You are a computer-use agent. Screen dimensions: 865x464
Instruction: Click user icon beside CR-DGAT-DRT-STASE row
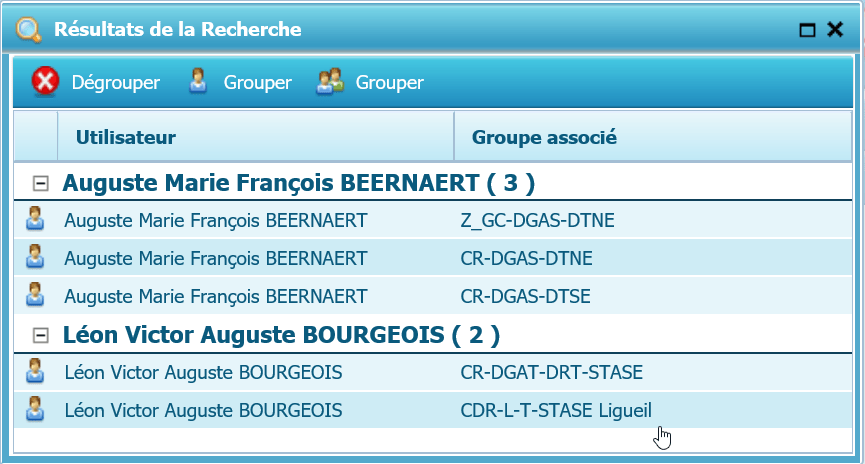pyautogui.click(x=35, y=372)
